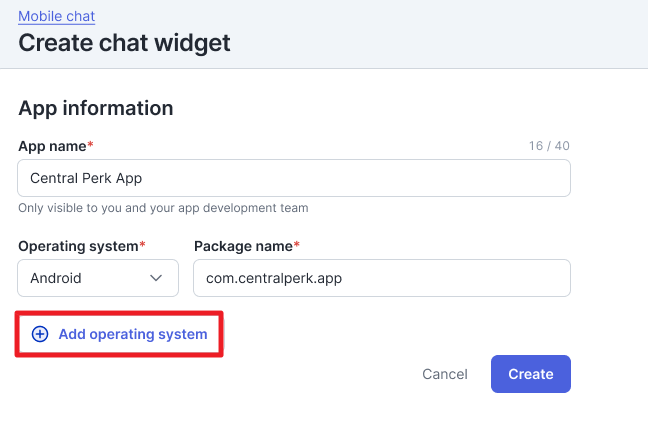Click the Add operating system link
This screenshot has width=648, height=448.
[132, 334]
